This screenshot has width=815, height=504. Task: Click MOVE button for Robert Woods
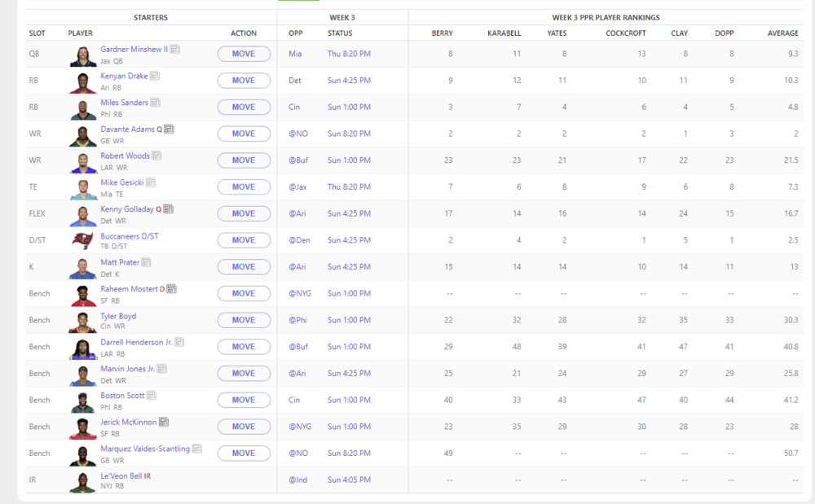pos(244,160)
